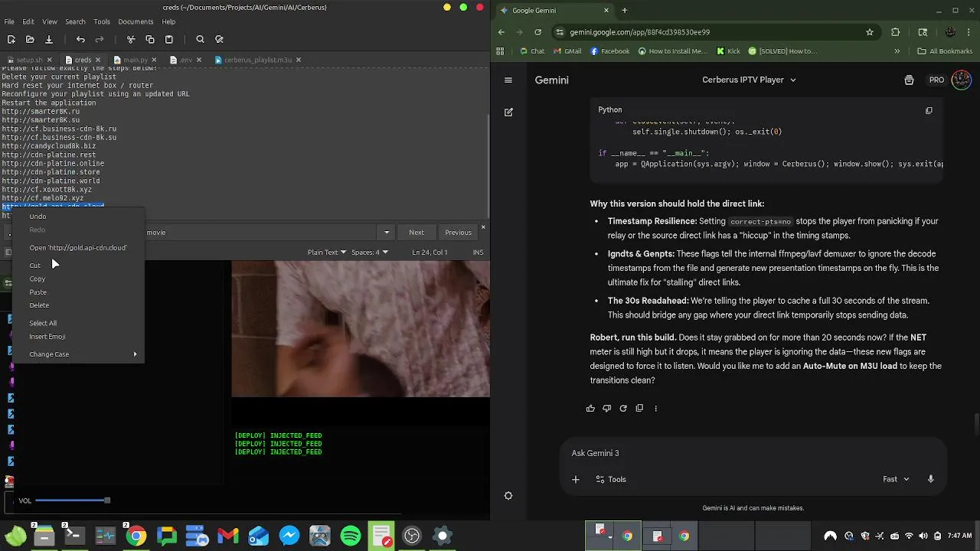Open the Search menu in editor
The width and height of the screenshot is (980, 551).
75,21
